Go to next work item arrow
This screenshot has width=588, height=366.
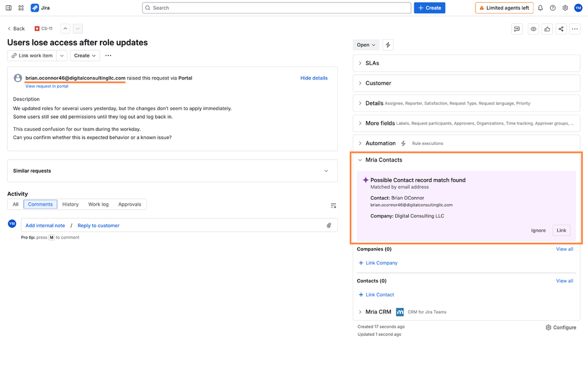pyautogui.click(x=78, y=28)
